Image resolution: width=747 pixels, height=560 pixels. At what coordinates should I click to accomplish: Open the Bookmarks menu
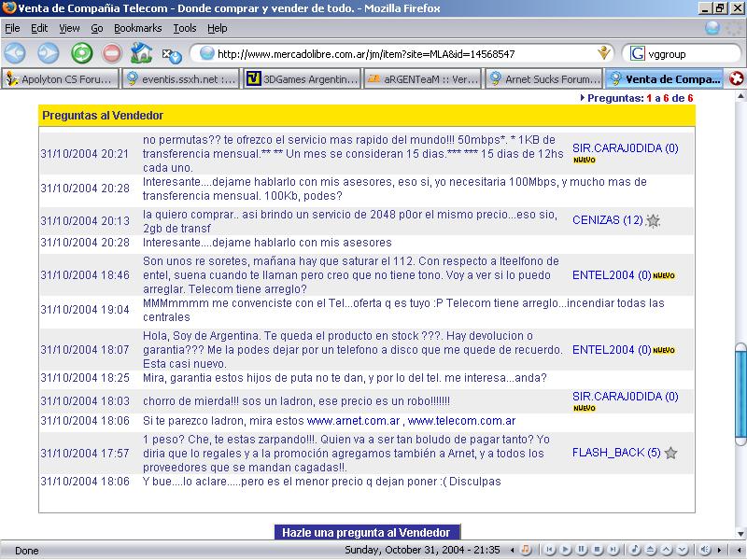137,28
